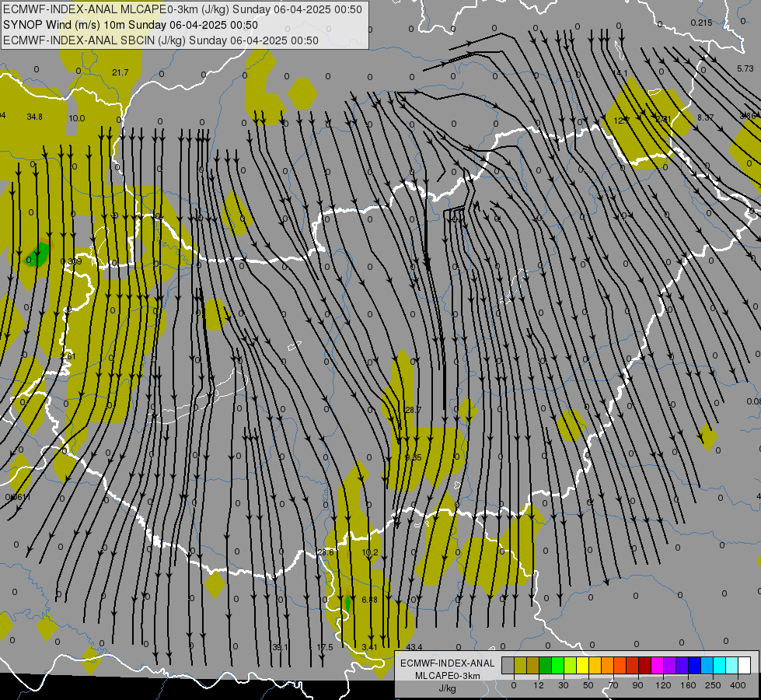The width and height of the screenshot is (761, 700).
Task: Select the legend scale label 90
Action: point(637,685)
